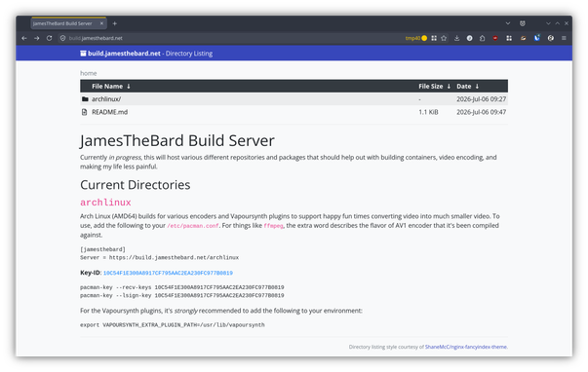This screenshot has height=372, width=588.
Task: Click the share/extension icon with the up arrow
Action: pyautogui.click(x=483, y=38)
